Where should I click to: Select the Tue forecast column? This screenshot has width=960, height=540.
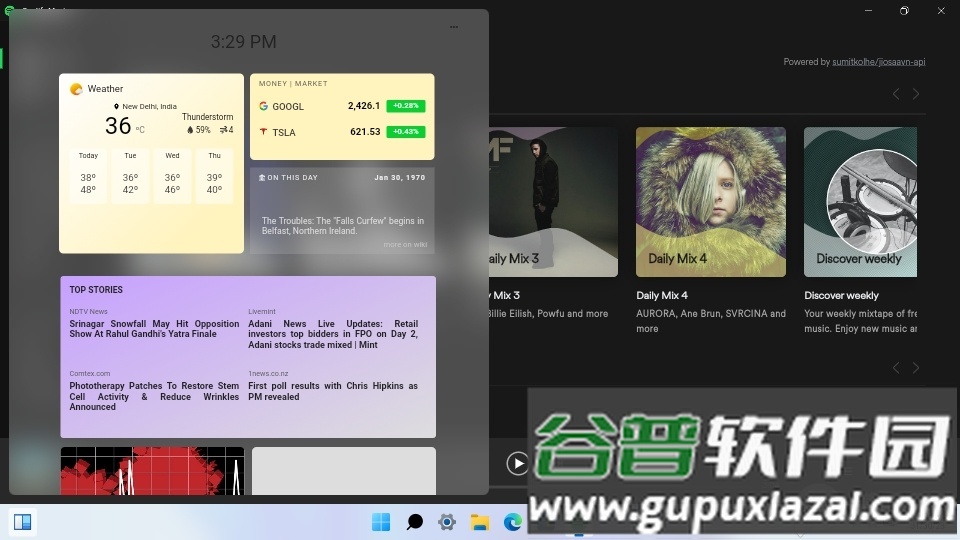[x=130, y=174]
